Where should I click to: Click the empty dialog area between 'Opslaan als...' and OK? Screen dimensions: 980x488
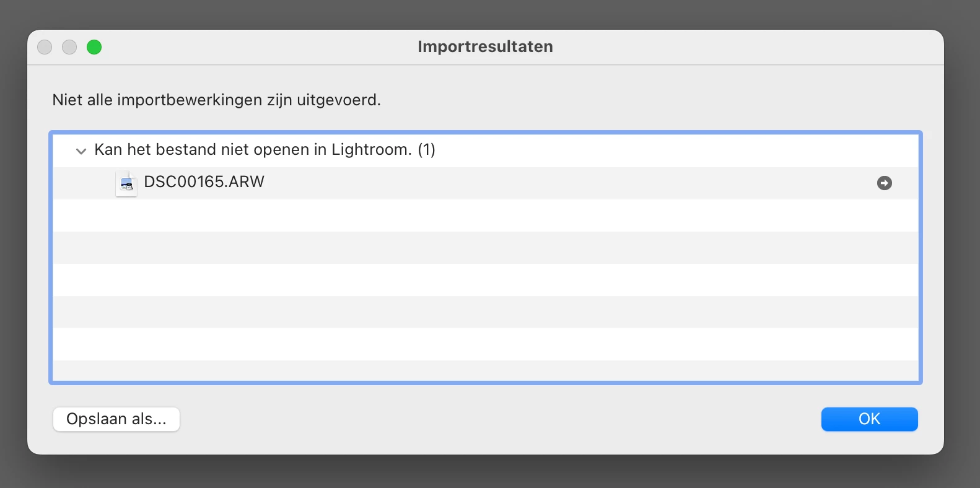[501, 419]
